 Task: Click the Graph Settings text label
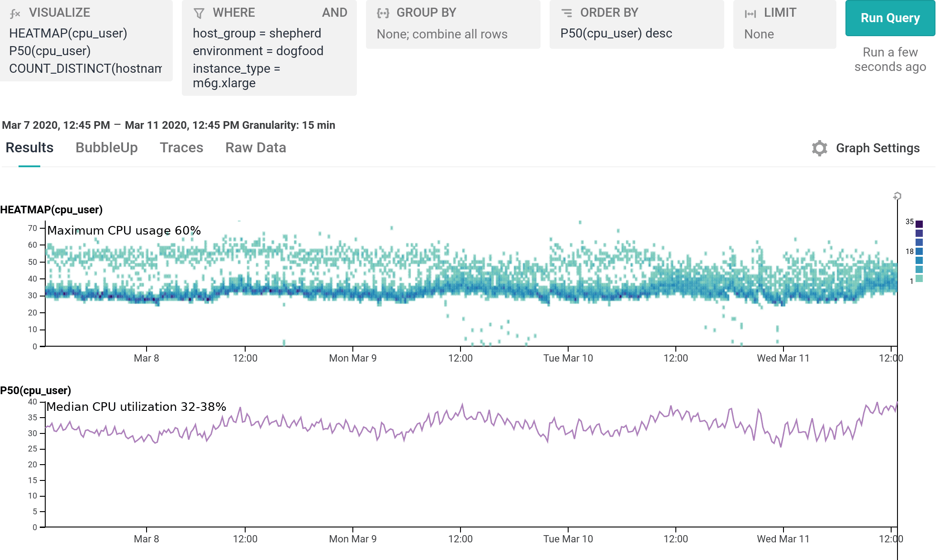(x=878, y=148)
